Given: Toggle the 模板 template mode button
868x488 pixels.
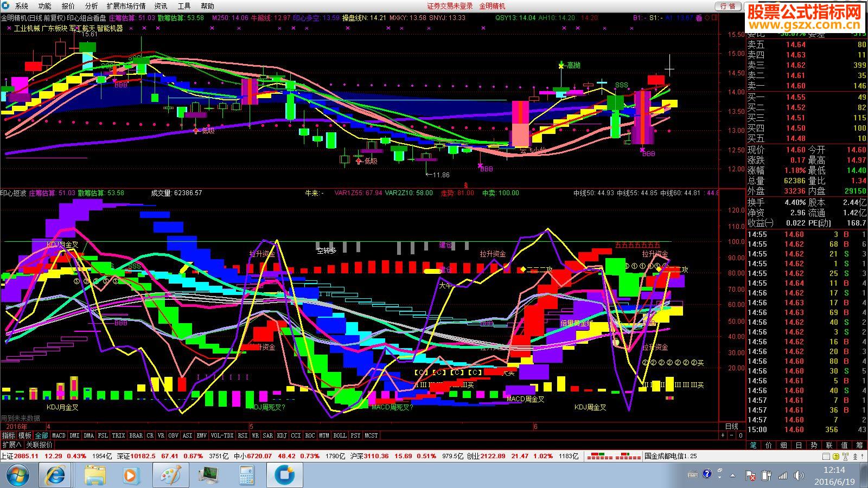Looking at the screenshot, I should point(25,435).
